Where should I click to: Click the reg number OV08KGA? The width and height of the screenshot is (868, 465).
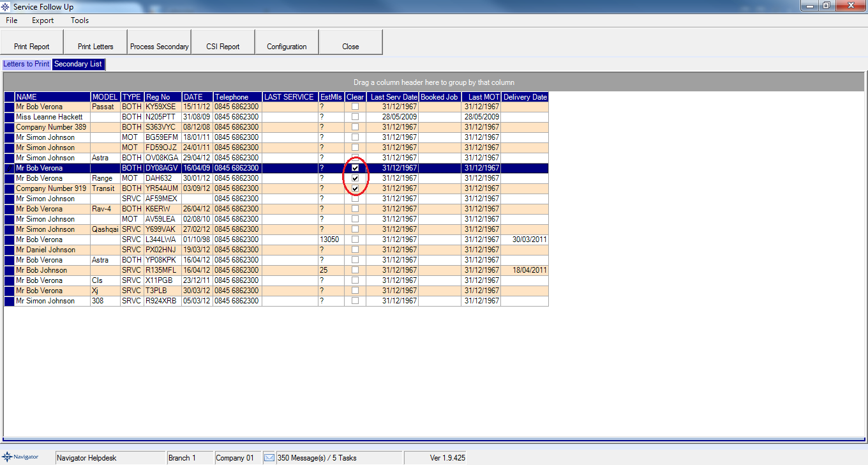pos(163,158)
